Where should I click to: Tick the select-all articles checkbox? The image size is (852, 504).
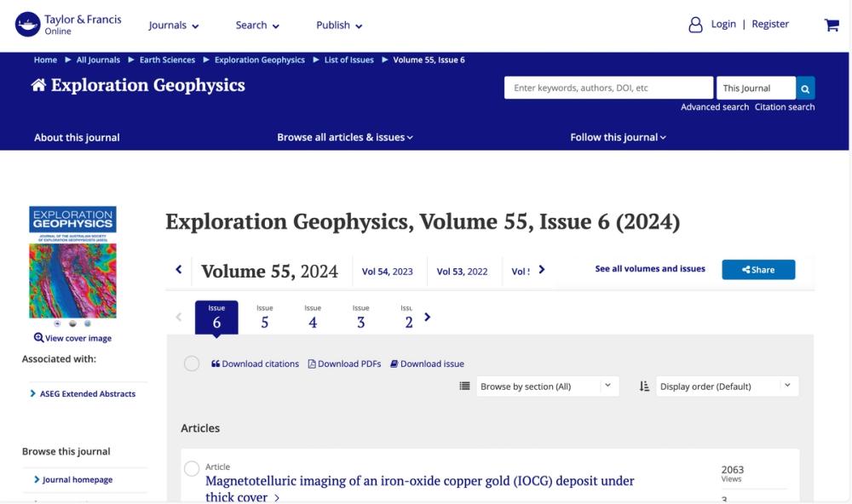click(x=191, y=364)
